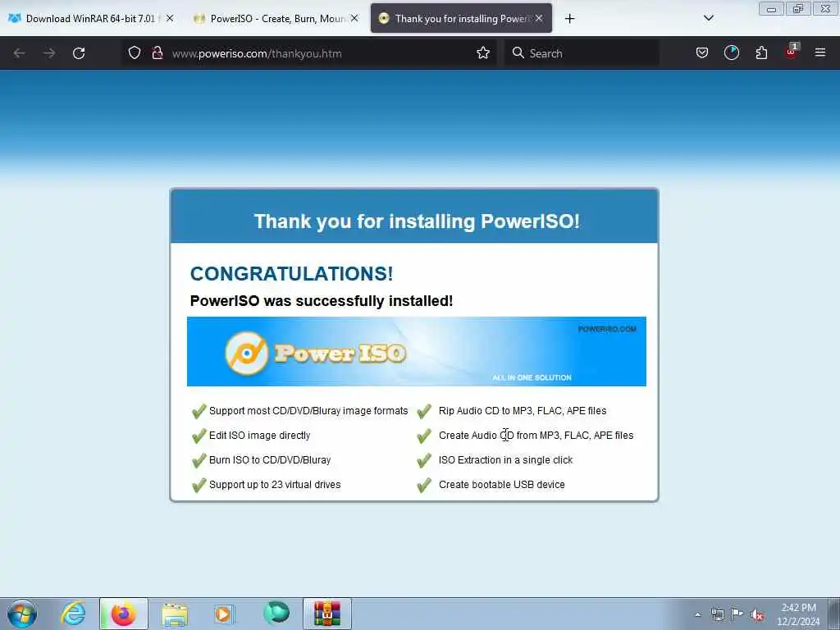Show hidden system tray icons

click(697, 614)
